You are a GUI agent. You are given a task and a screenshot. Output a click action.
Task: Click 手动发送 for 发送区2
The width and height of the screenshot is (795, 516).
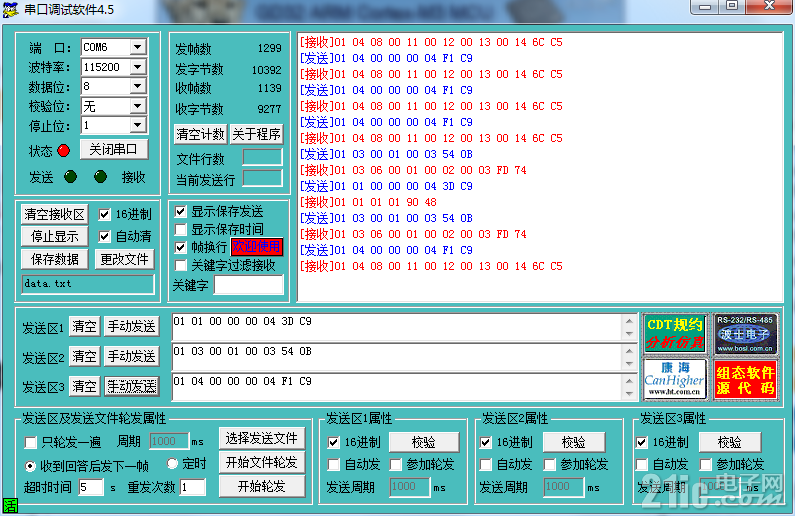[x=132, y=356]
